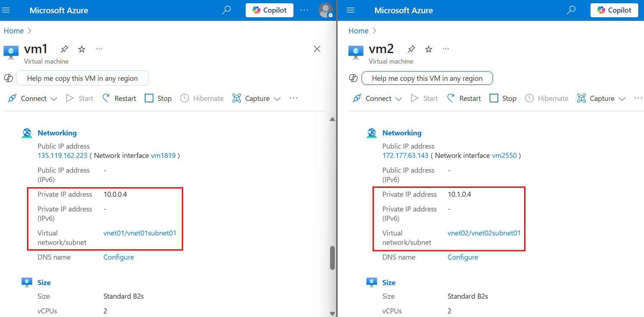644x317 pixels.
Task: Open the hamburger menu in vm2 window
Action: pos(351,10)
